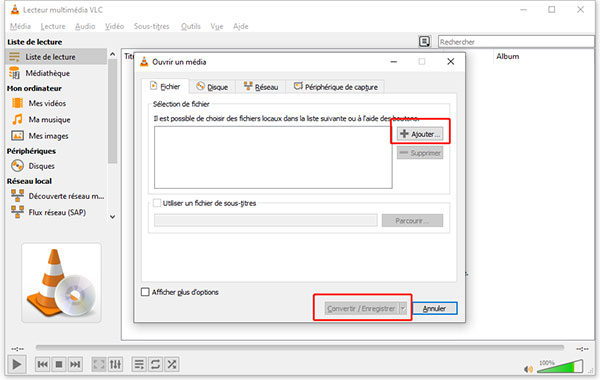Viewport: 600px width, 380px height.
Task: Toggle fullscreen video mode icon
Action: (99, 364)
